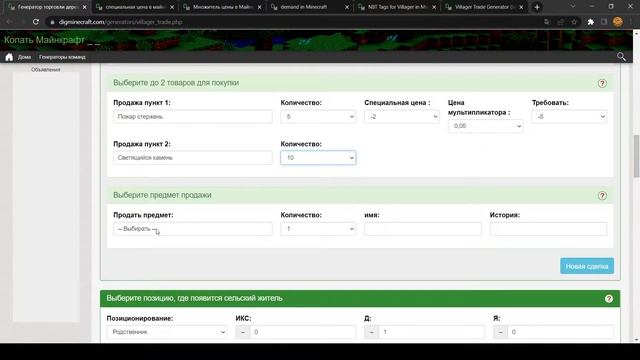Click the 'Продажа пункт 1' item field

point(193,117)
